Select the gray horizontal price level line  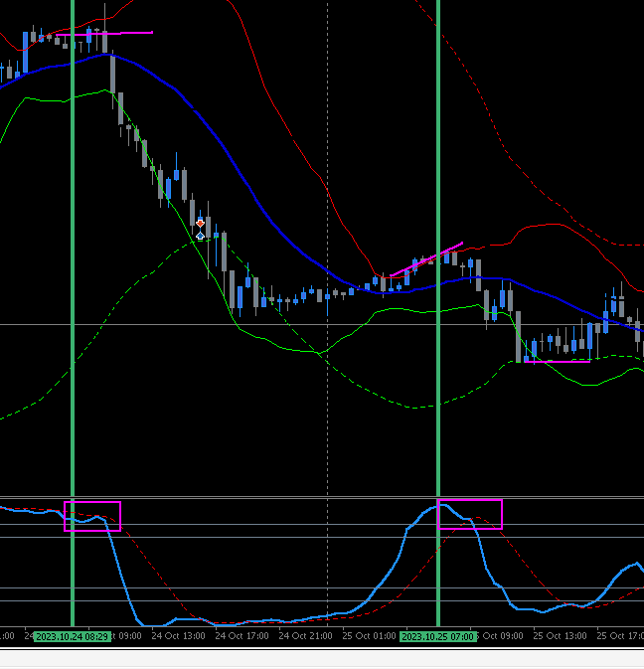pos(322,325)
